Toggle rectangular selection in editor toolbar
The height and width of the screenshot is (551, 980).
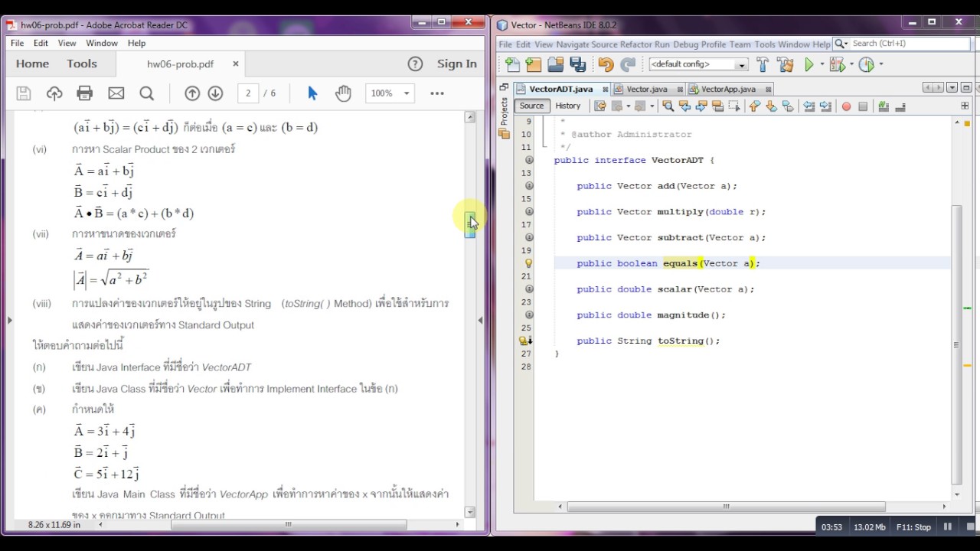[x=733, y=106]
